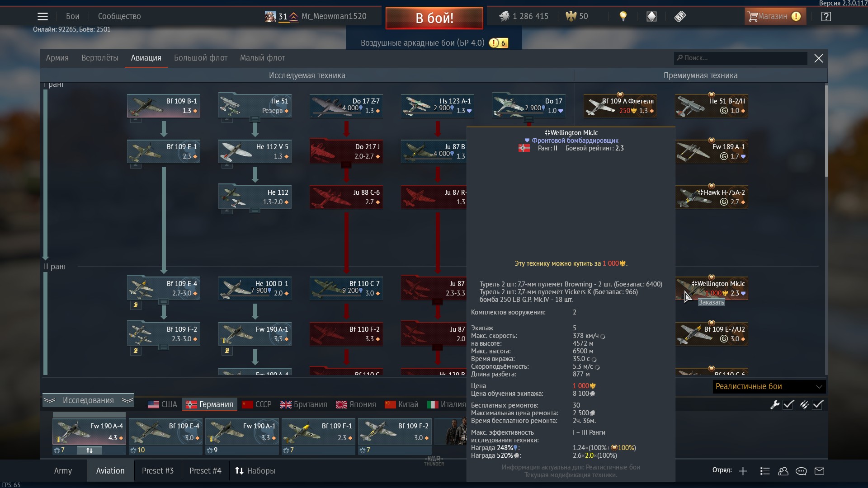Select the He 100 D-1 aircraft card
The height and width of the screenshot is (488, 868).
point(255,288)
